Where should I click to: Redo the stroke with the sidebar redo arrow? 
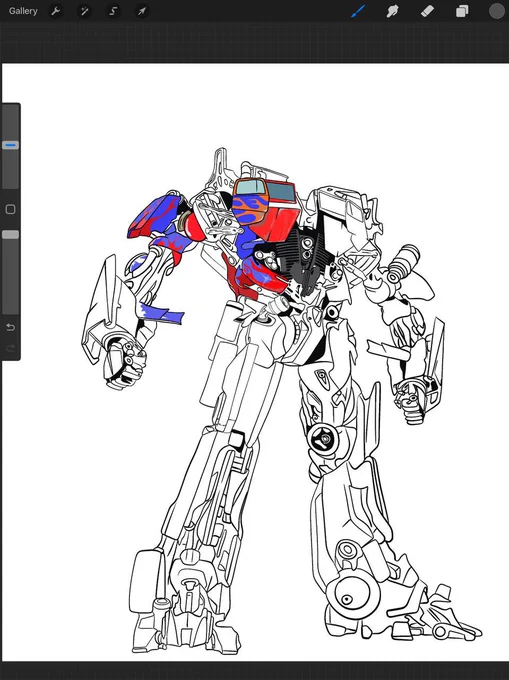10,348
